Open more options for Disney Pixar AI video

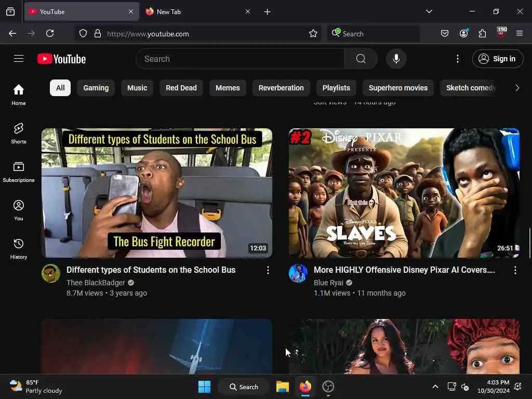[515, 270]
